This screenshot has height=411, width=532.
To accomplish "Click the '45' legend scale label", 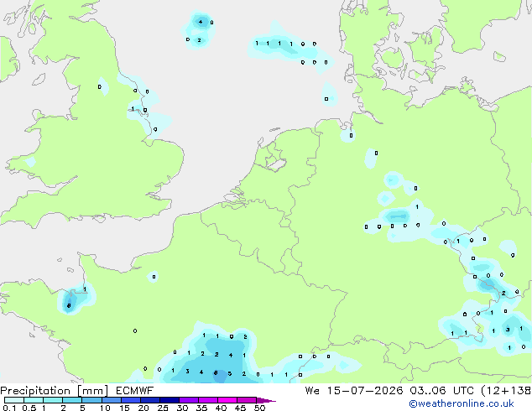I will [240, 408].
